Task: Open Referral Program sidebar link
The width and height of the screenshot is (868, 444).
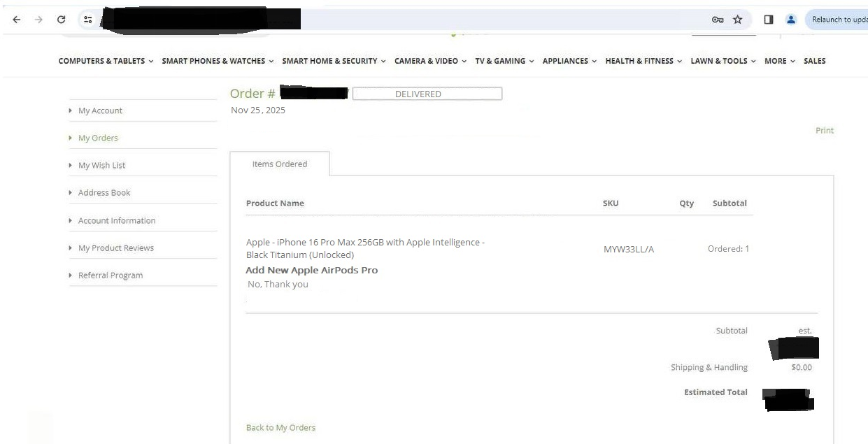Action: click(x=110, y=275)
